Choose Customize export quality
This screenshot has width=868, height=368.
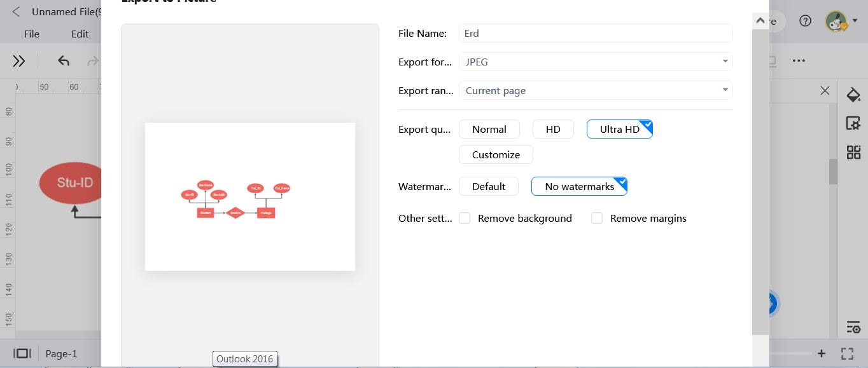(x=496, y=154)
